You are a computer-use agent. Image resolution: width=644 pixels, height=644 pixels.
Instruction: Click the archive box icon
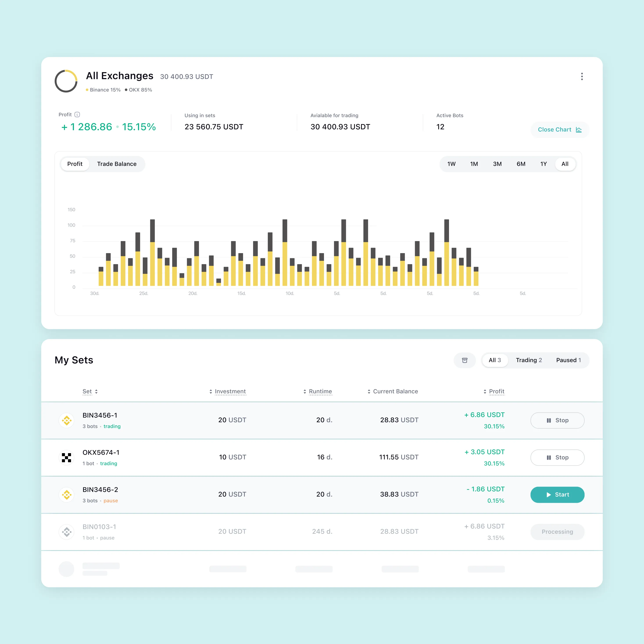click(x=464, y=360)
